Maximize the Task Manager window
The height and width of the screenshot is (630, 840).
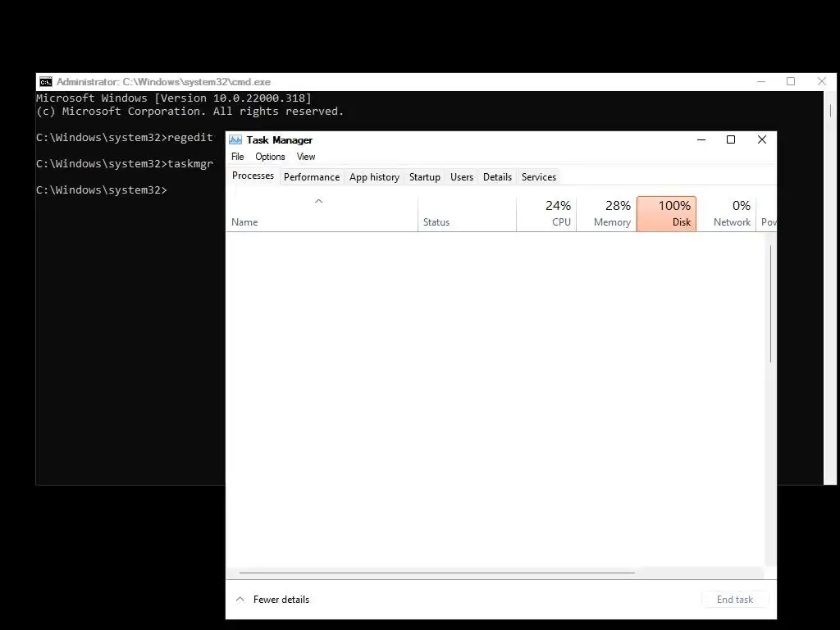tap(731, 139)
